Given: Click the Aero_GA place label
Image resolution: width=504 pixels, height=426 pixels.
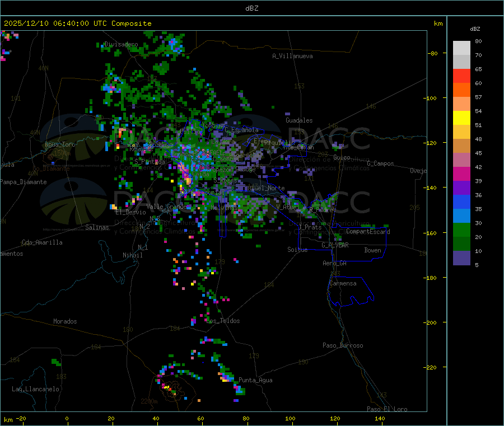Looking at the screenshot, I should tap(335, 263).
